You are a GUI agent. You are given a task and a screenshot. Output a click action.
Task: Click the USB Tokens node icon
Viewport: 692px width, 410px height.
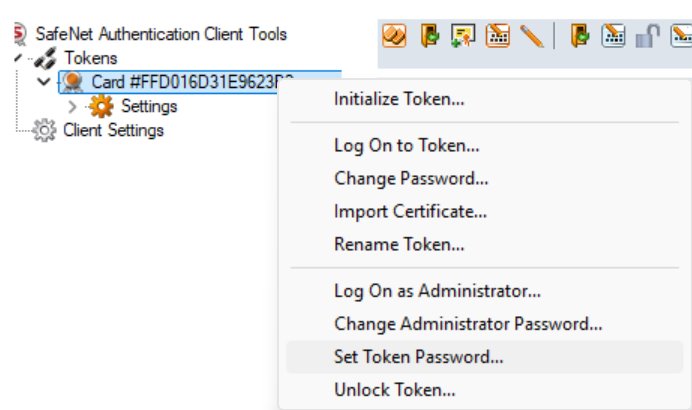(45, 58)
